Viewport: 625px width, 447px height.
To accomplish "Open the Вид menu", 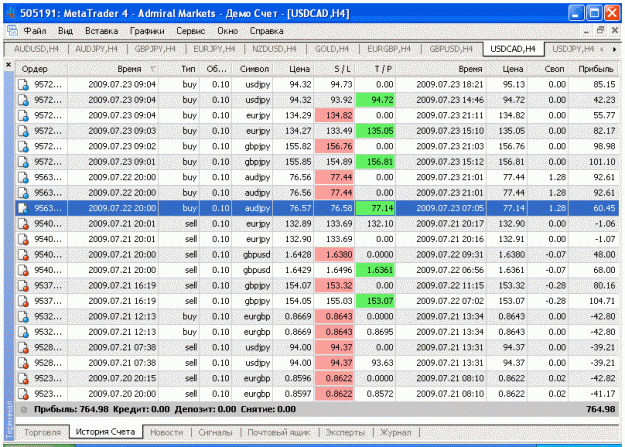I will 65,31.
